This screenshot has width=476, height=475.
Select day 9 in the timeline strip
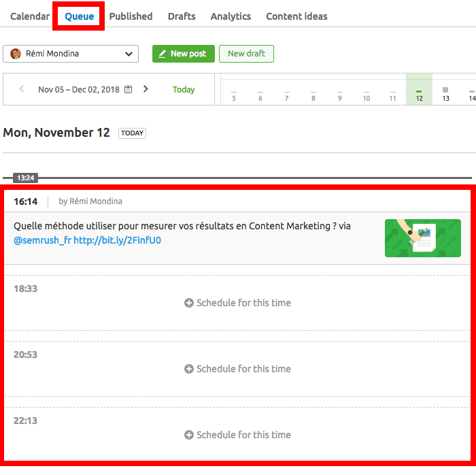340,96
